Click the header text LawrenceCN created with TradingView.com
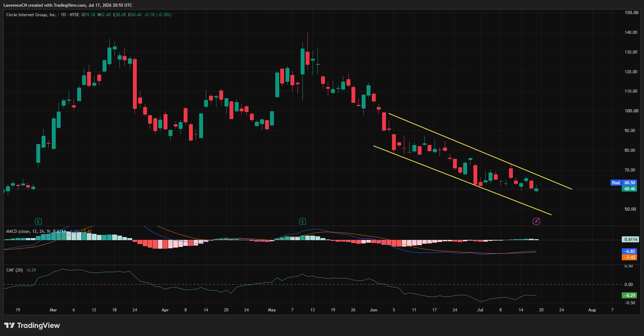The height and width of the screenshot is (336, 644). pyautogui.click(x=45, y=5)
